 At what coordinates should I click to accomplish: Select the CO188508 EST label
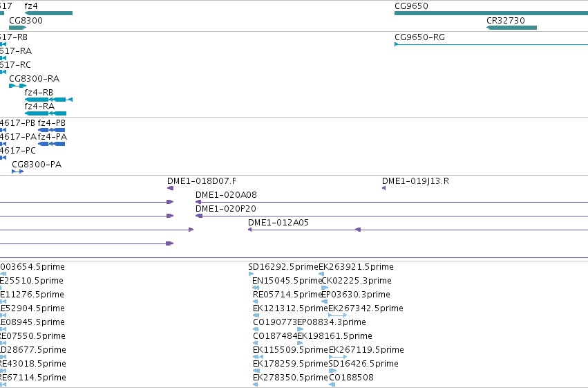352,378
